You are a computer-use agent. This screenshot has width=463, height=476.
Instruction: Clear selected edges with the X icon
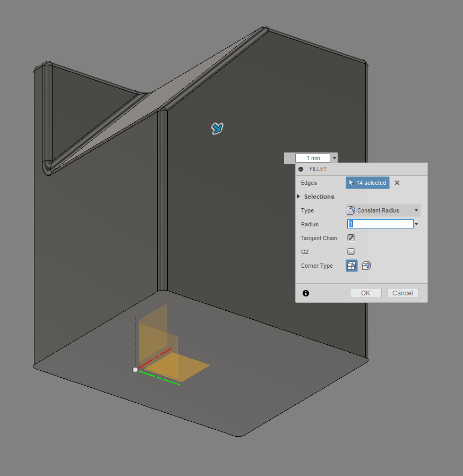pos(397,183)
